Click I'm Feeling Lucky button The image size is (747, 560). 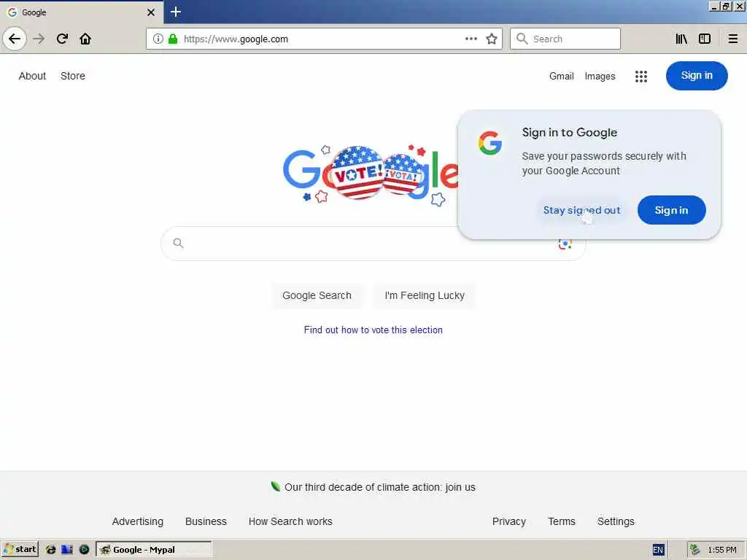[x=425, y=295]
